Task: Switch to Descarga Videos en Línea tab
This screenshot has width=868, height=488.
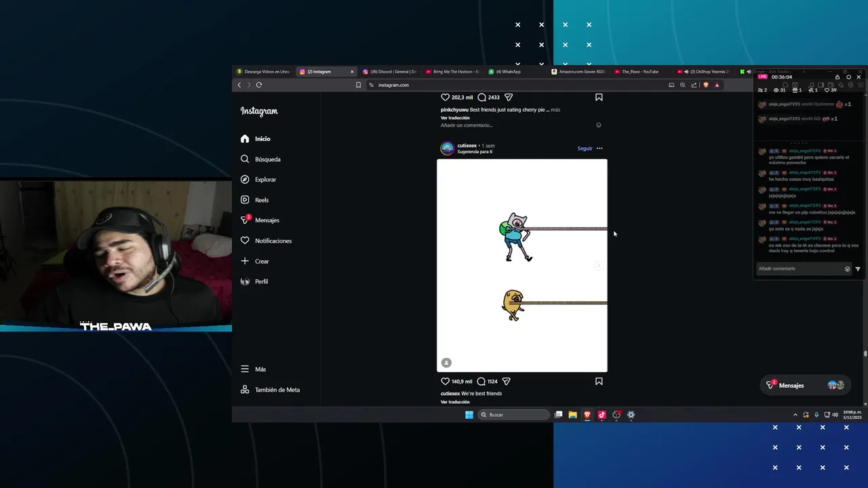Action: pos(263,72)
